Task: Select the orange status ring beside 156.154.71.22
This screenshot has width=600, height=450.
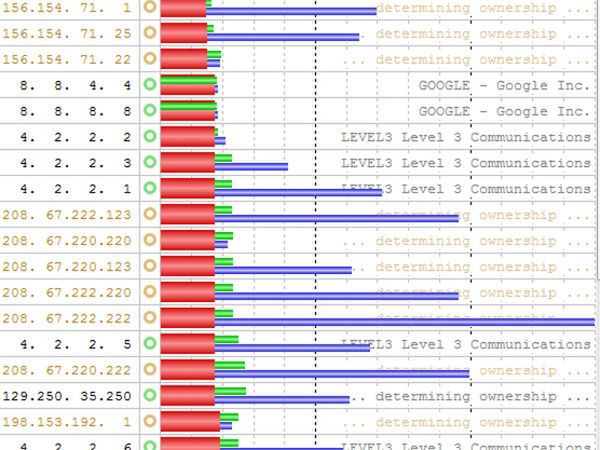Action: [150, 59]
